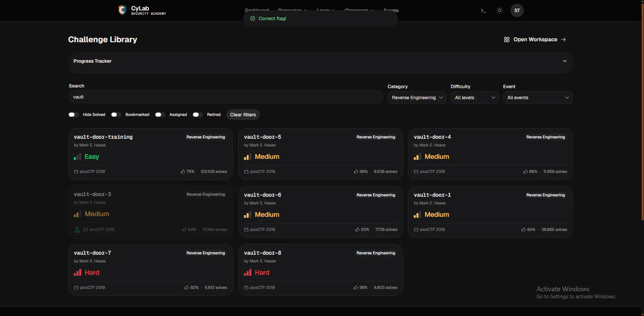Click the assigned user icon on vault-door-3
The height and width of the screenshot is (316, 644).
tap(77, 230)
